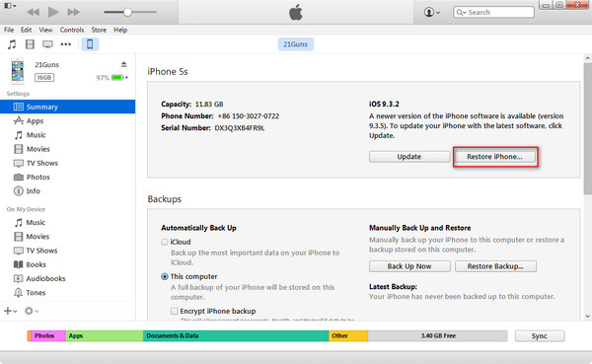Select Movies under On My Device
Viewport: 592px width, 364px height.
click(x=67, y=237)
